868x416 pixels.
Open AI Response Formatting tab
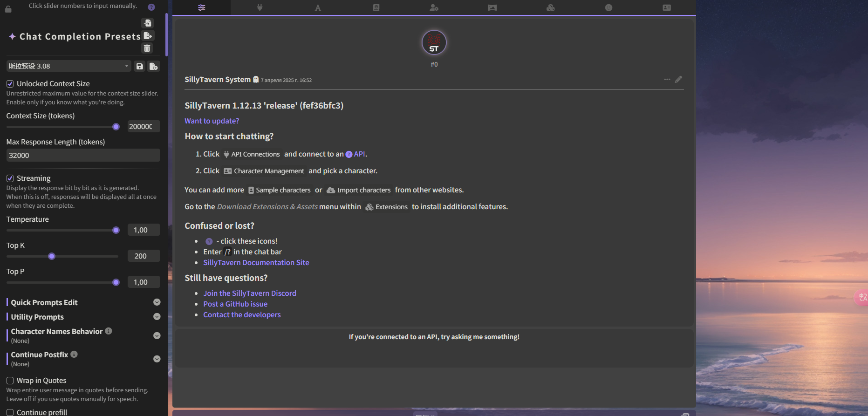click(318, 7)
